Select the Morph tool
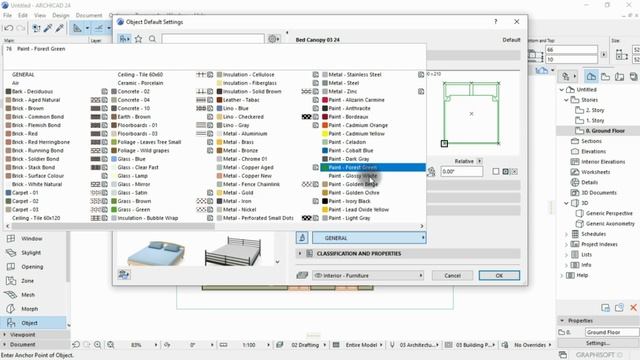The height and width of the screenshot is (360, 640). [29, 309]
